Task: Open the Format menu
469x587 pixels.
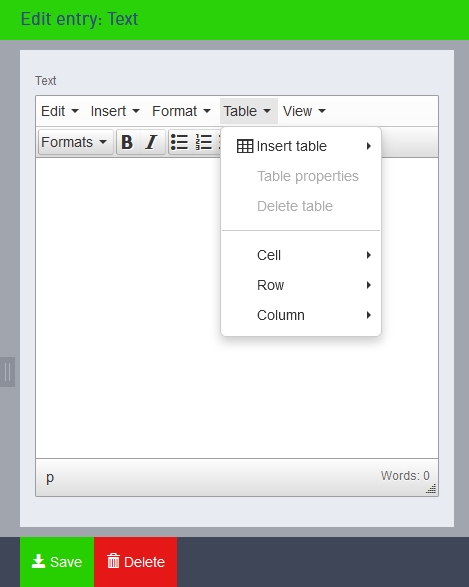Action: point(181,111)
